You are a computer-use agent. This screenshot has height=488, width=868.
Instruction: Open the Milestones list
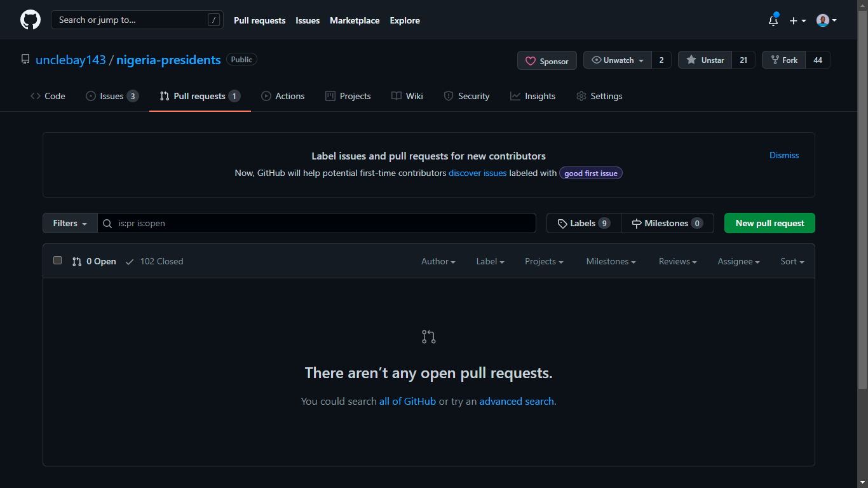(x=667, y=223)
